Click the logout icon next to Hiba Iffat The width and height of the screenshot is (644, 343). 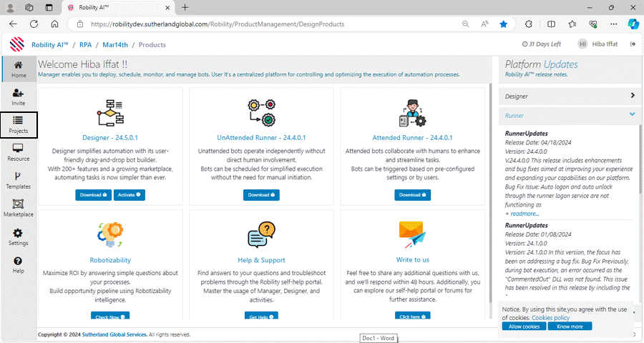tap(633, 44)
